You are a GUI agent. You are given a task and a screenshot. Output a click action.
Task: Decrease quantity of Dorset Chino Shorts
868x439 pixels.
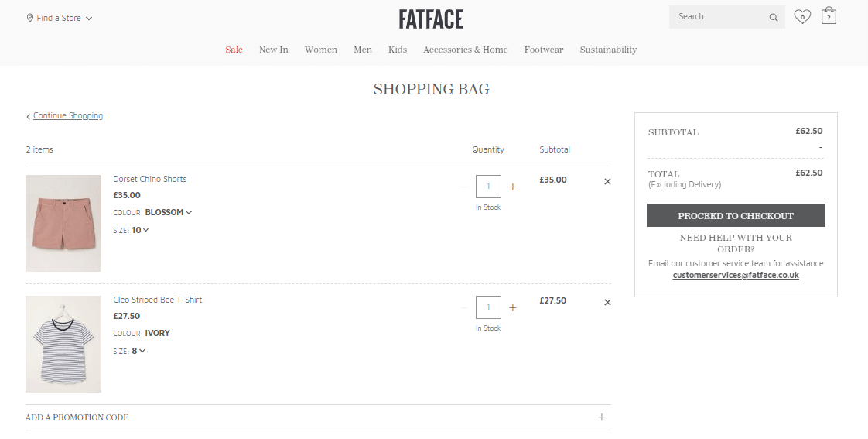[x=464, y=187]
